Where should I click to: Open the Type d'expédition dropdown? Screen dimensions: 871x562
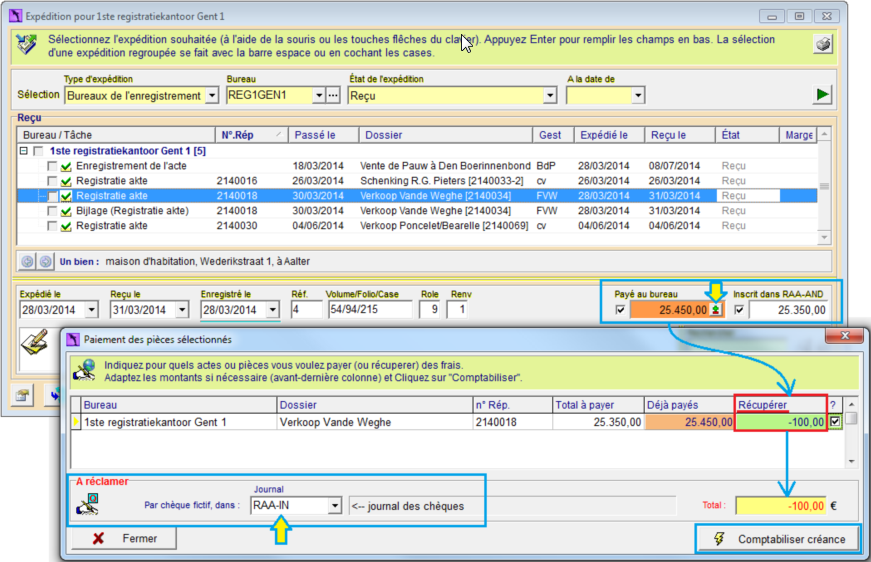212,96
